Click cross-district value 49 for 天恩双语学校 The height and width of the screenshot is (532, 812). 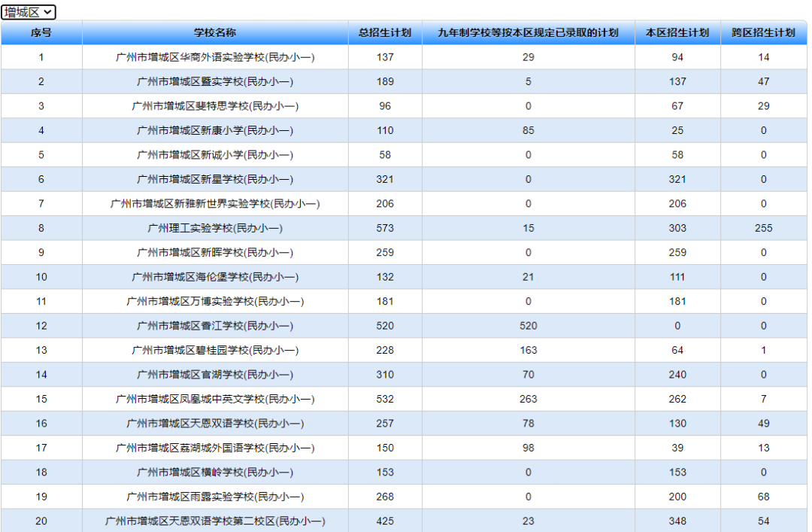(x=763, y=423)
